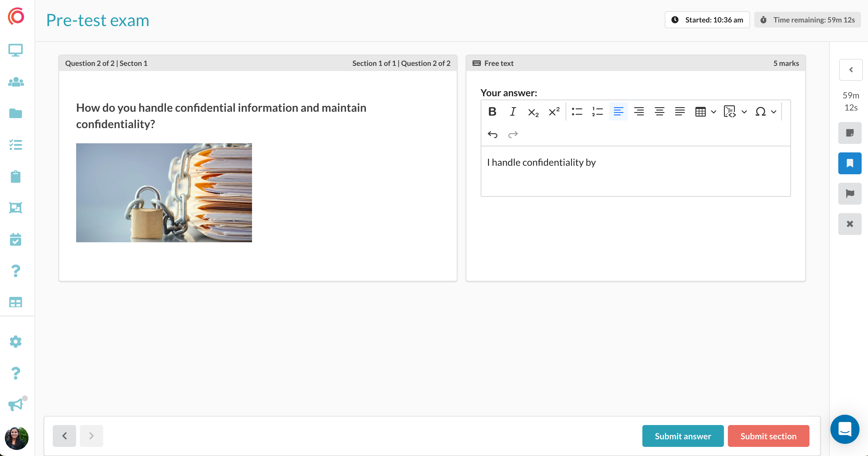Click the Submit answer button
Screen dimensions: 868x456
pyautogui.click(x=683, y=436)
